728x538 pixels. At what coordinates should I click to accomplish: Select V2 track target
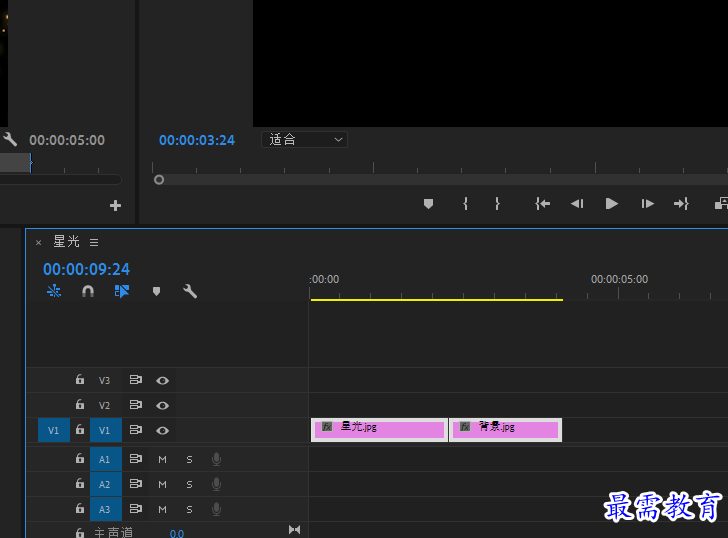coord(104,406)
